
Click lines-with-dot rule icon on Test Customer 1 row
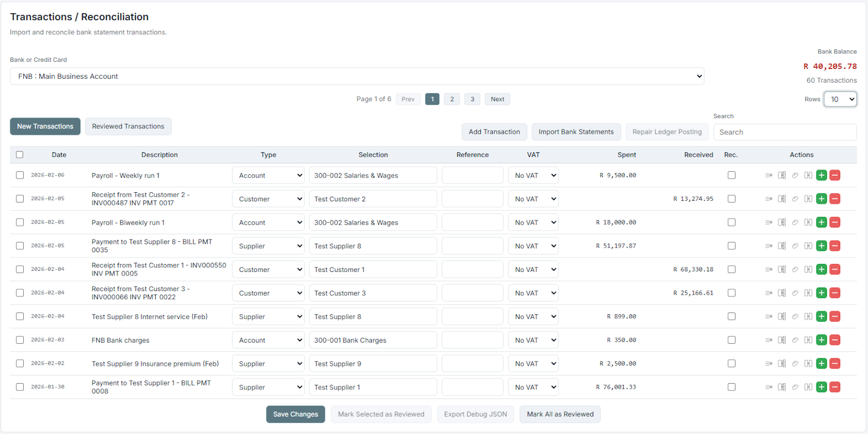768,270
